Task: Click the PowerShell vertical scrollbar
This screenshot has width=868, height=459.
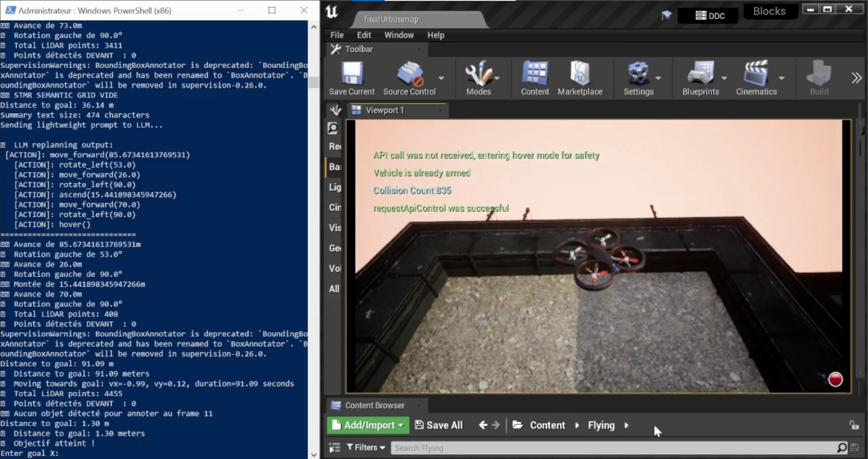Action: [314, 226]
